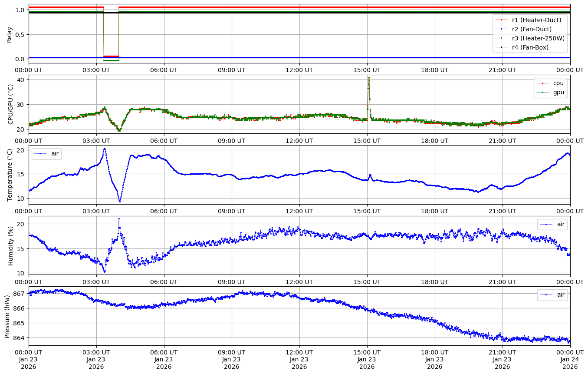Select the Temperature (°C) y-axis label
Image resolution: width=588 pixels, height=374 pixels.
[10, 175]
